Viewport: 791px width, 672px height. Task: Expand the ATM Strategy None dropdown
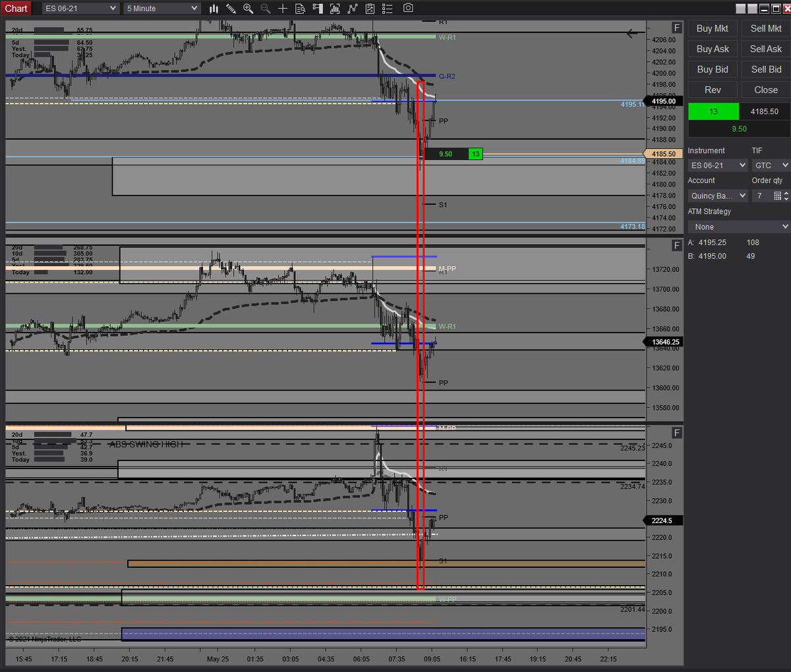click(x=738, y=227)
